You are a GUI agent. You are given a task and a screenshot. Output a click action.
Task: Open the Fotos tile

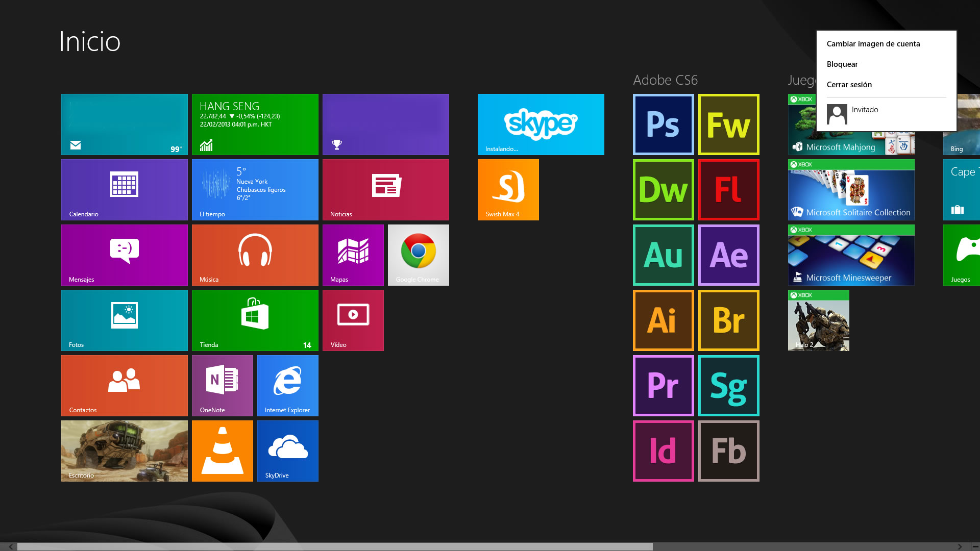click(x=125, y=320)
